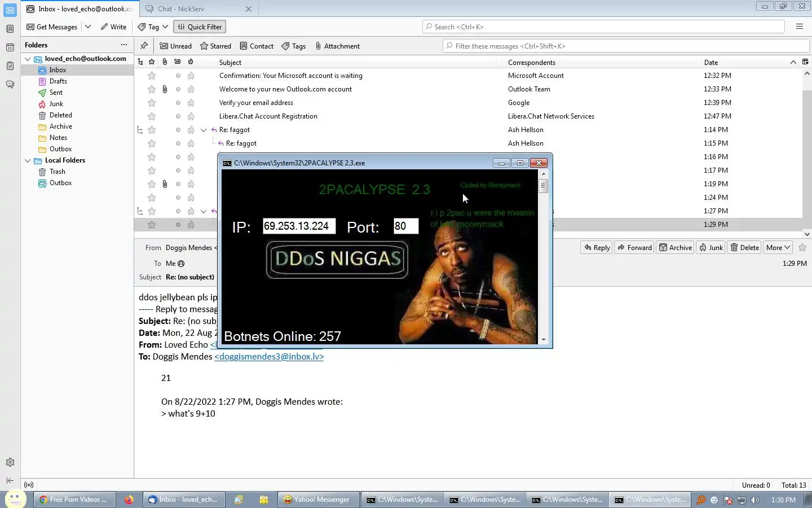Toggle the Quick Filter bar button
812x508 pixels.
coord(200,27)
